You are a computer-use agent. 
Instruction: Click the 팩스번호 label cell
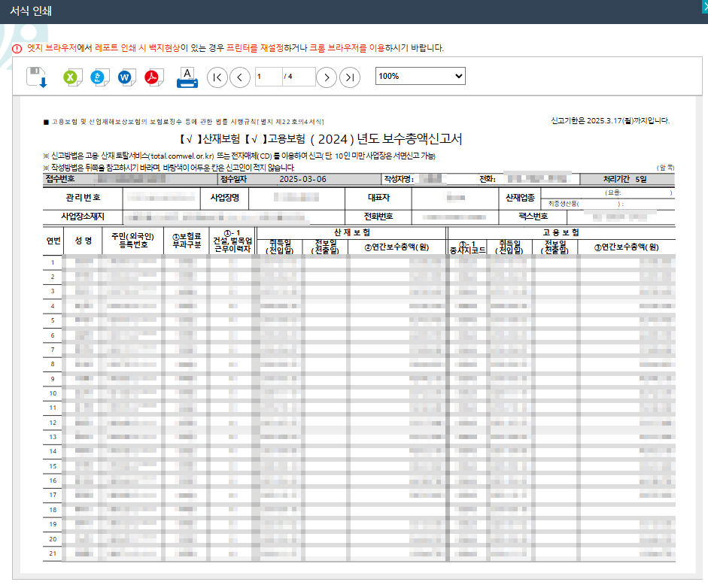click(533, 217)
